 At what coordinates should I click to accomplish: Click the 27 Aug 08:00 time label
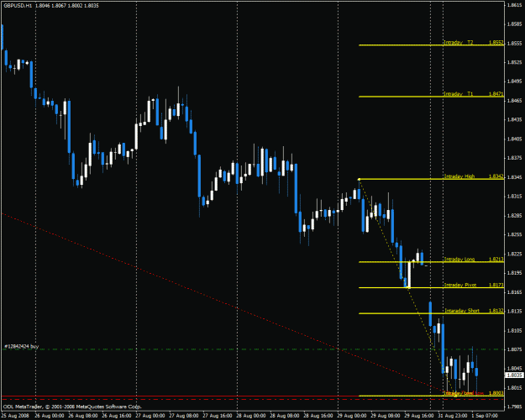point(184,416)
